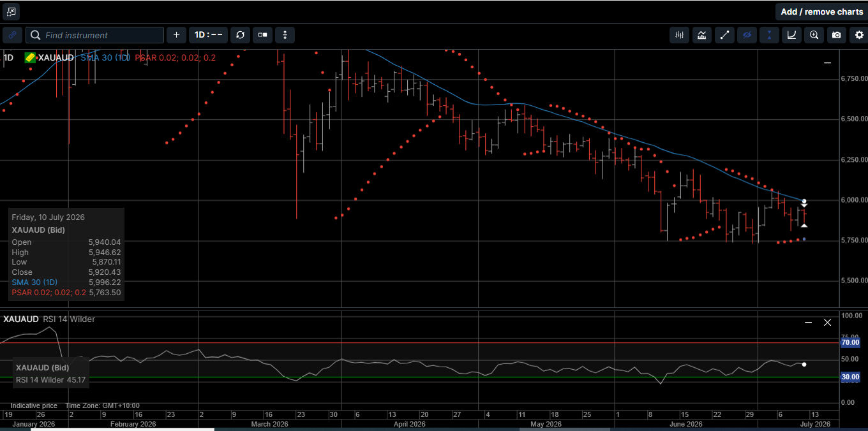Take a chart snapshot with camera icon
Screen dimensions: 868x431
point(837,35)
